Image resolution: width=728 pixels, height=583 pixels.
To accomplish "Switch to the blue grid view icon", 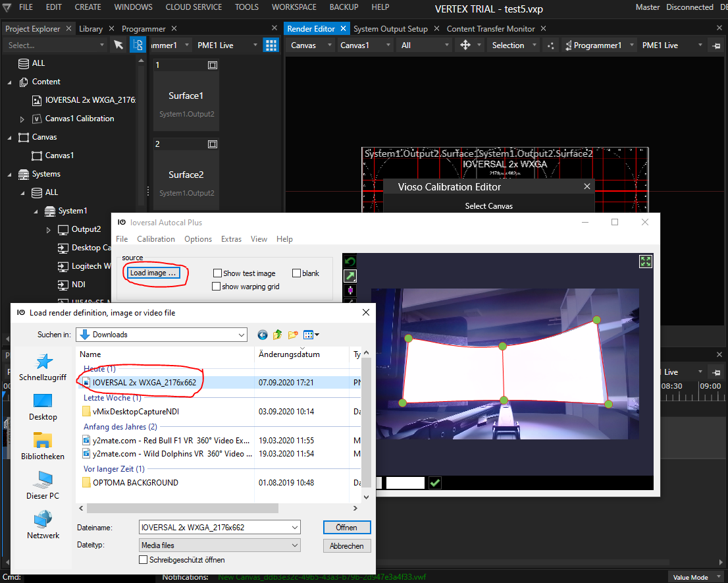I will (x=271, y=45).
